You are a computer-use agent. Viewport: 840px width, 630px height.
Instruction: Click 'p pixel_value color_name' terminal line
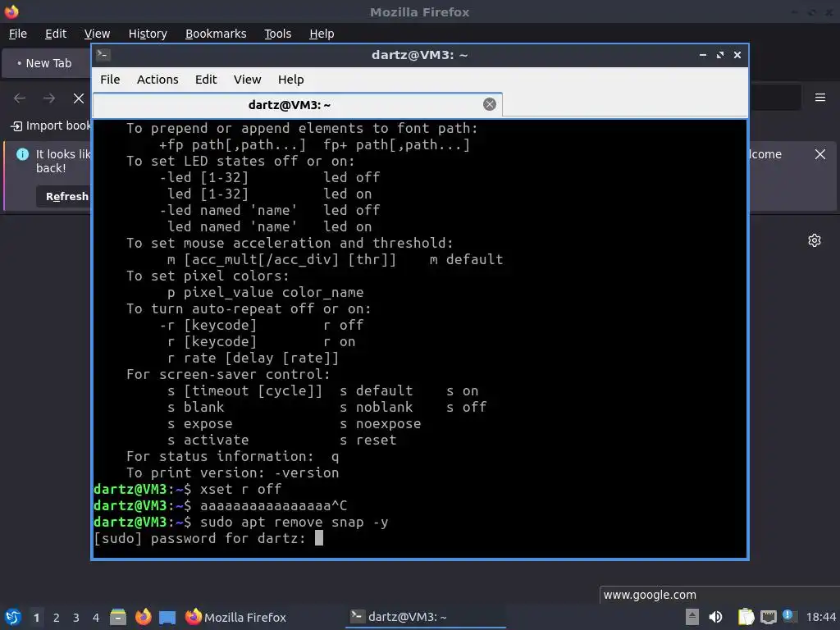coord(265,293)
